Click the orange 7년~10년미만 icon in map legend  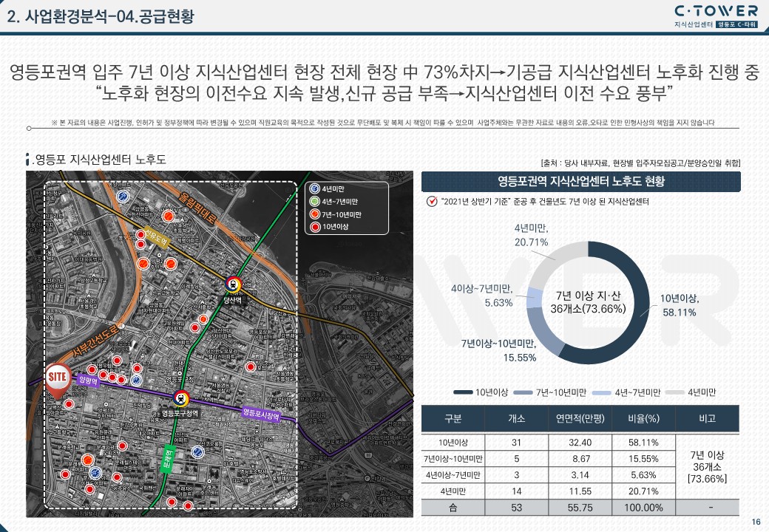[x=314, y=214]
